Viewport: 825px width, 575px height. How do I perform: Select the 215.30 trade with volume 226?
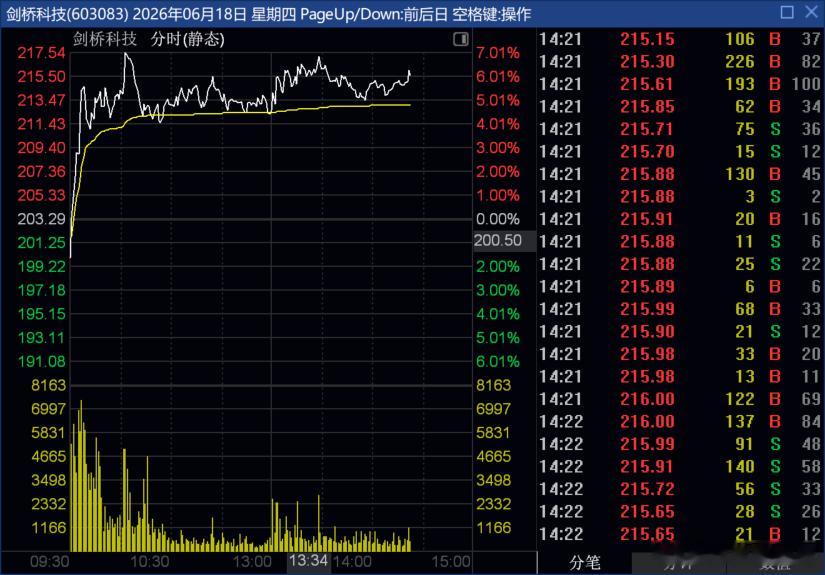coord(679,62)
